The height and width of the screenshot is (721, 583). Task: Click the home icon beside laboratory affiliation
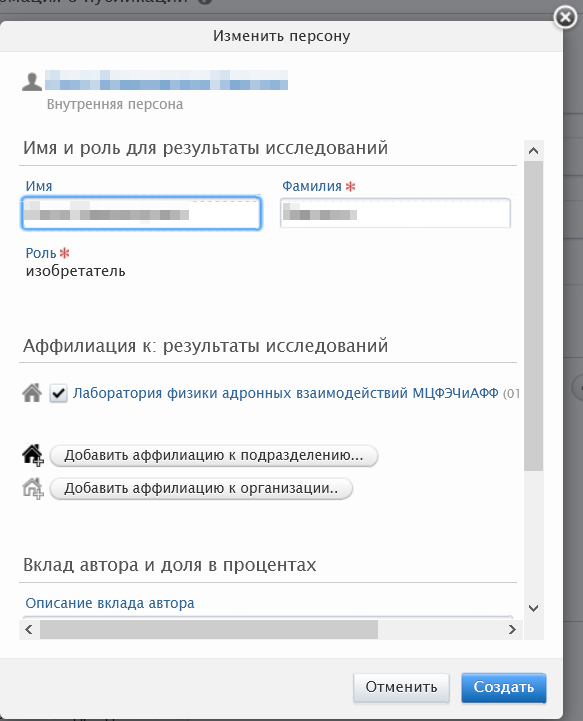click(32, 393)
